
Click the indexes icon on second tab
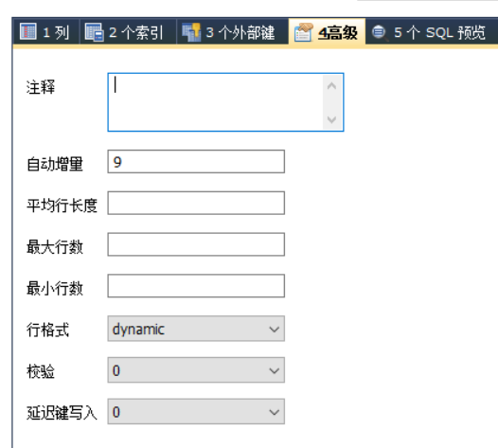[94, 32]
